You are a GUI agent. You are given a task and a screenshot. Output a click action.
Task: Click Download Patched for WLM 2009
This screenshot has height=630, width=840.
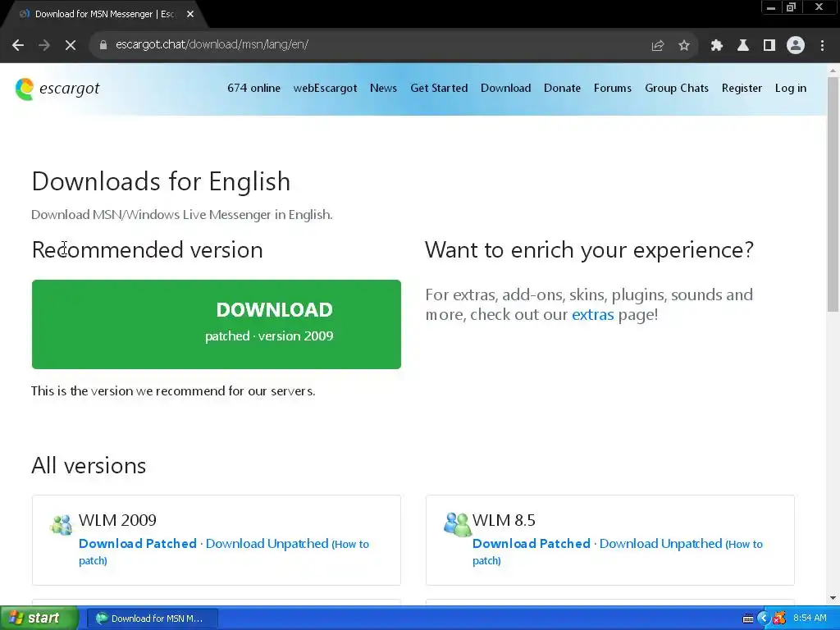138,544
